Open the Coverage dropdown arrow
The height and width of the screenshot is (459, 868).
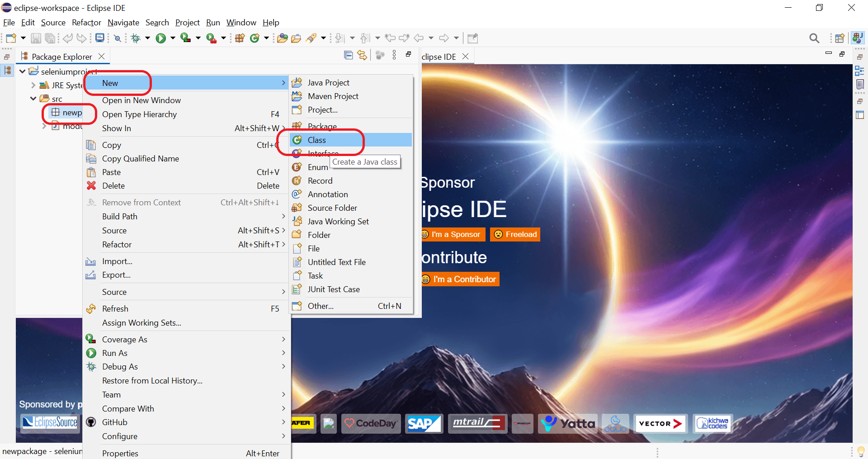pyautogui.click(x=198, y=38)
